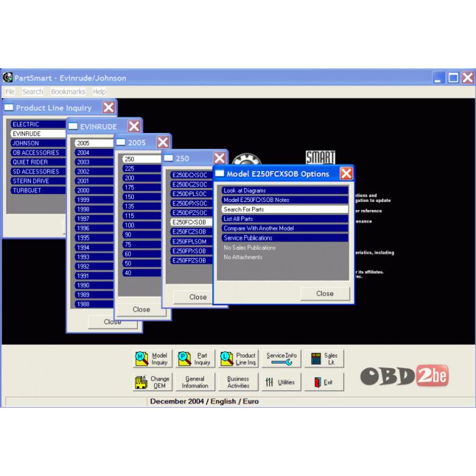Select year 2000 in EVINRUDE list
Screen dimensions: 476x476
pyautogui.click(x=94, y=190)
